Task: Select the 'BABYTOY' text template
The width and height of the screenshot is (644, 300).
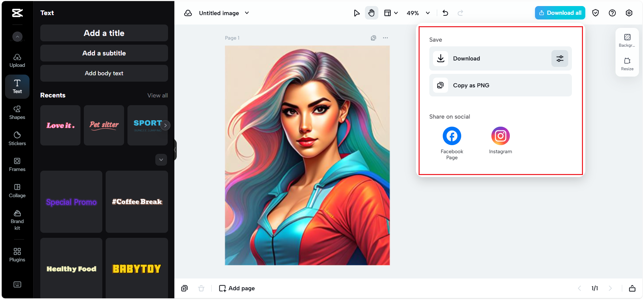Action: [x=137, y=268]
